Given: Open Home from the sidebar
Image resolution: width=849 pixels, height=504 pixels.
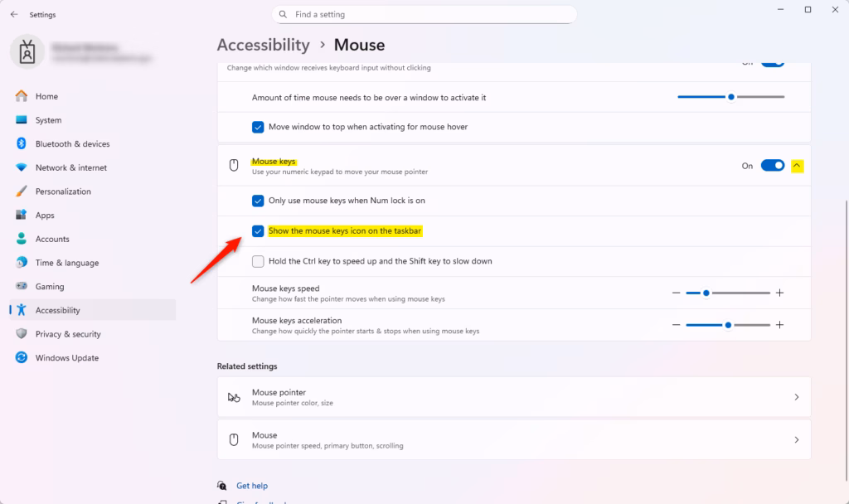Looking at the screenshot, I should click(x=46, y=96).
